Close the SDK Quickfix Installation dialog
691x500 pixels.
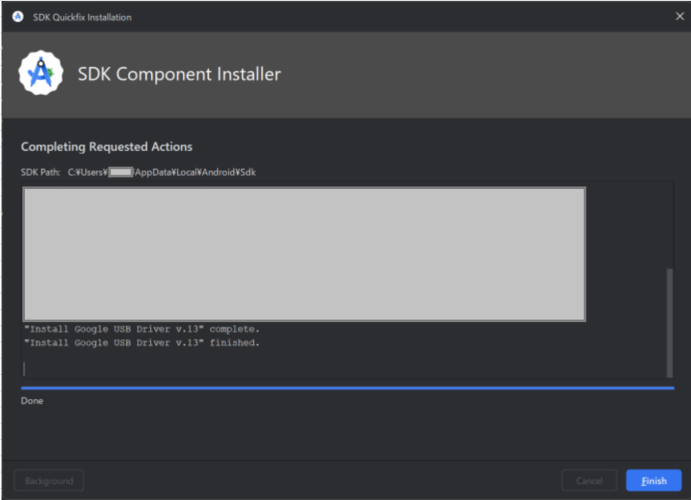pyautogui.click(x=680, y=16)
